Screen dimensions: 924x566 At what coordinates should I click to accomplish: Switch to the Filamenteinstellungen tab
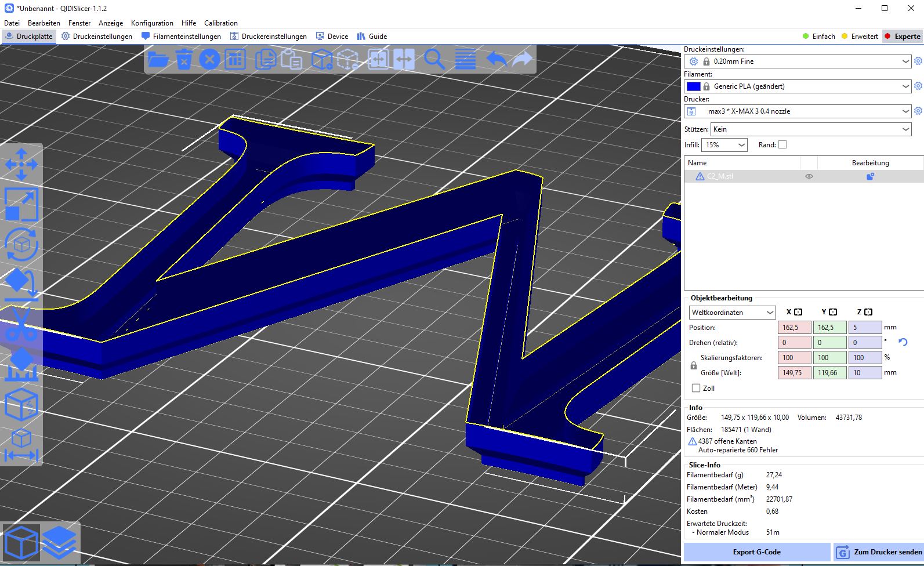click(x=181, y=36)
